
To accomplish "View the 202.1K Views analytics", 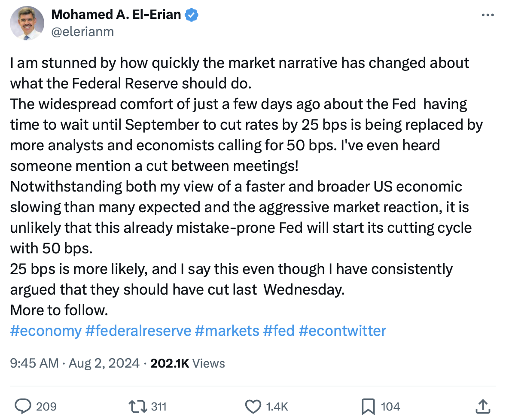I will (188, 363).
